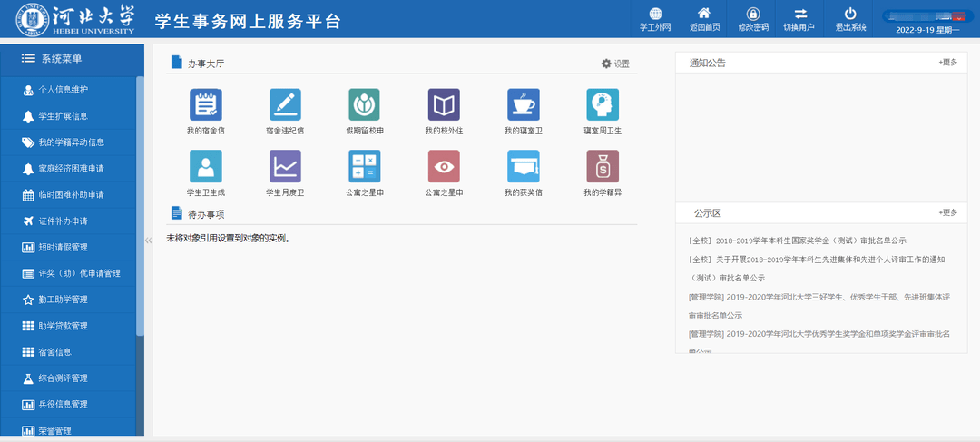Screen dimensions: 980x442
Task: Click airplane icon for 证件补办申请
Action: (28, 221)
